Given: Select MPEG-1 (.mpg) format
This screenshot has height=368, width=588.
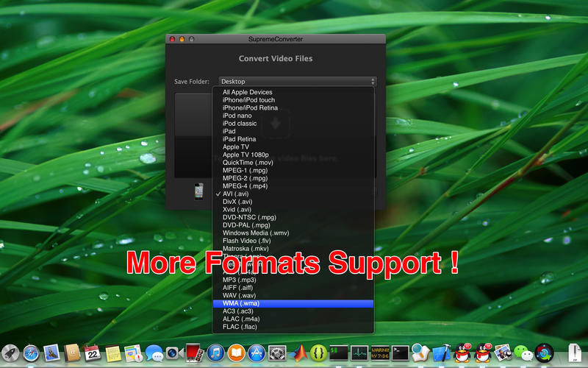Looking at the screenshot, I should click(293, 171).
